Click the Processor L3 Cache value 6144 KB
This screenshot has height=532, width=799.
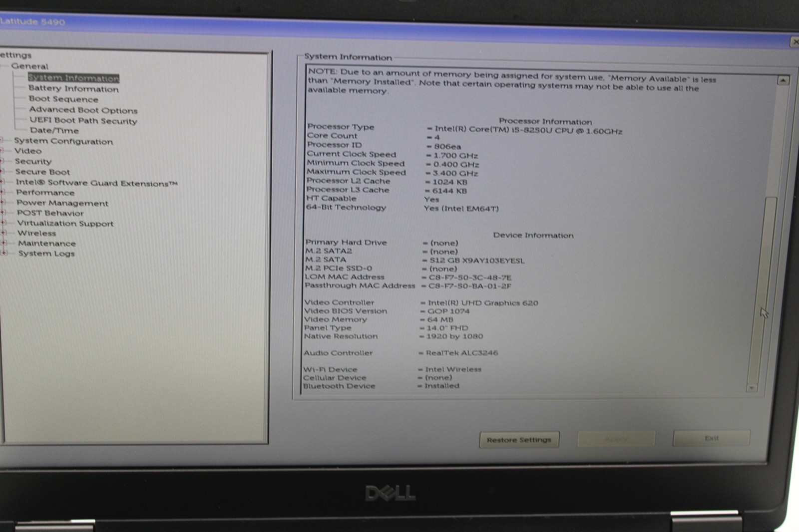(449, 191)
